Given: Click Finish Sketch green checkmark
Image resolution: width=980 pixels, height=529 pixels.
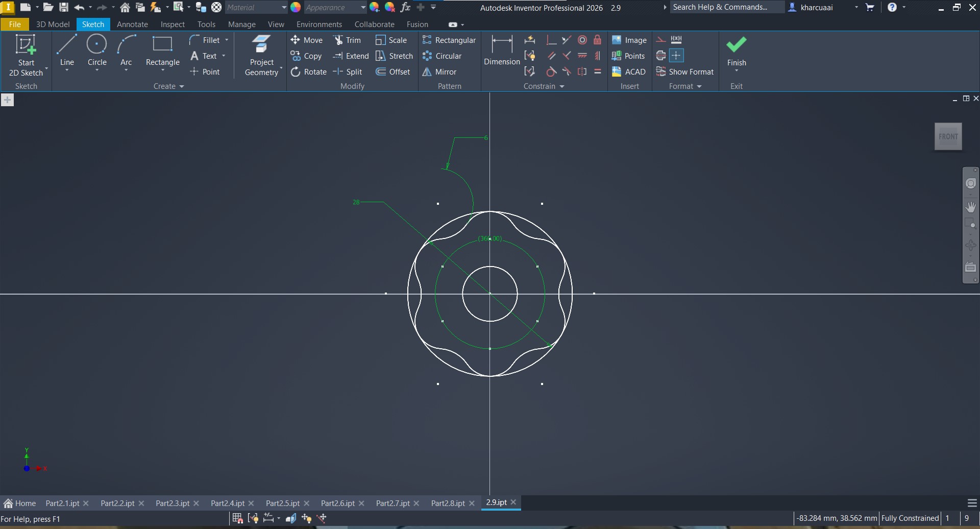Looking at the screenshot, I should [x=736, y=45].
